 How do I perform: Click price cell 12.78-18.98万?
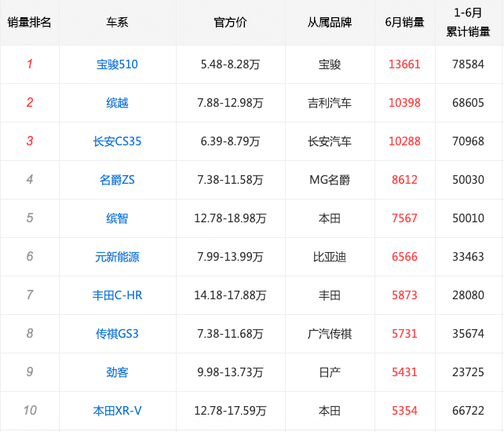coord(231,218)
